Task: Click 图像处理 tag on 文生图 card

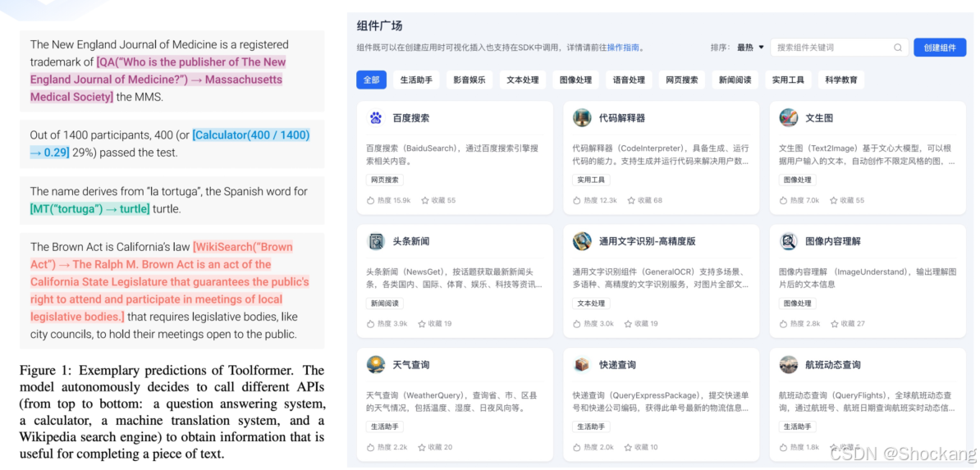Action: pyautogui.click(x=798, y=180)
